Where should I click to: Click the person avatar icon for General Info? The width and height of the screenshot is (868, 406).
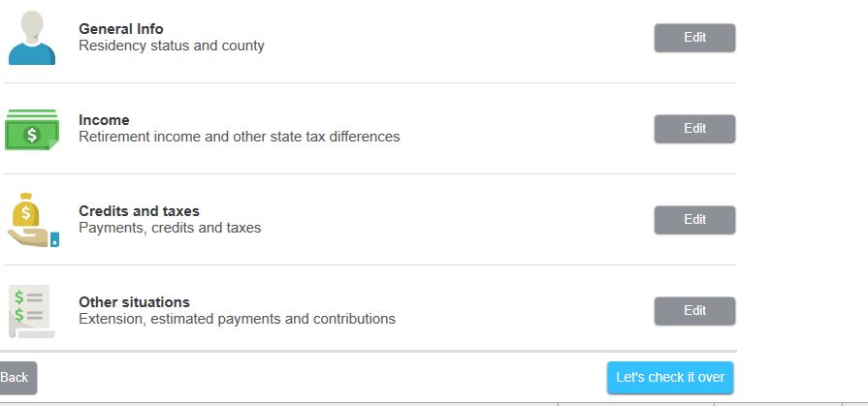(x=32, y=38)
